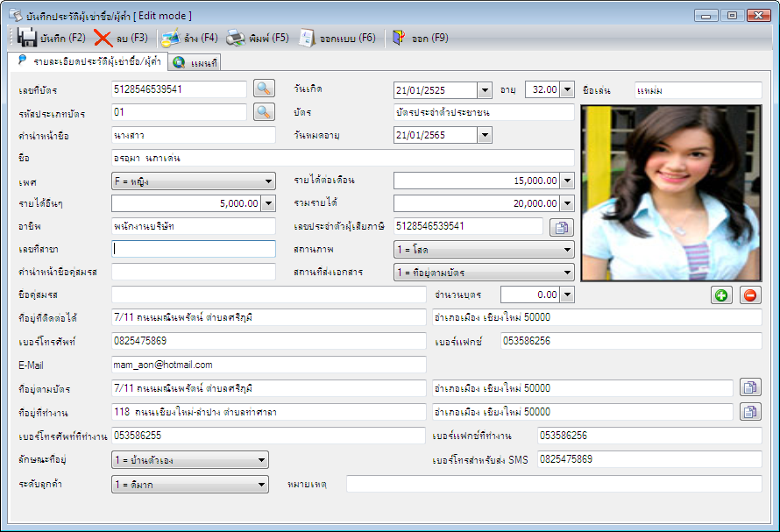Expand the marital status dropdown
The width and height of the screenshot is (780, 532).
point(484,249)
